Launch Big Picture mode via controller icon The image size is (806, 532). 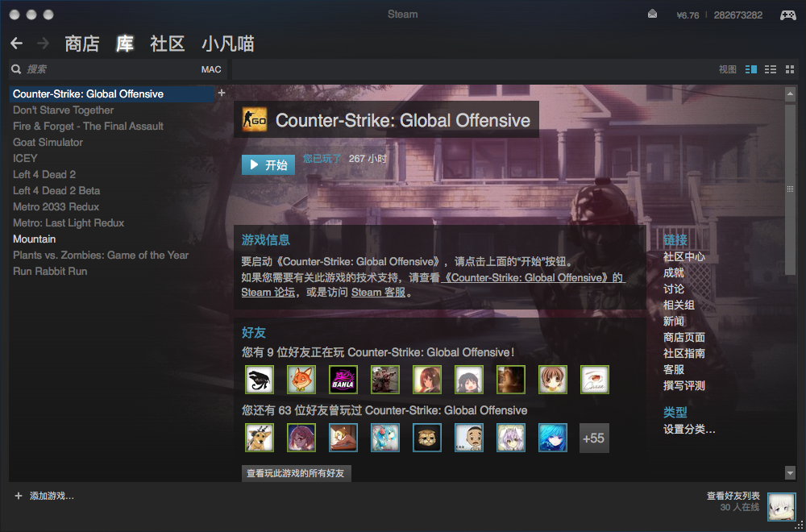pyautogui.click(x=787, y=15)
